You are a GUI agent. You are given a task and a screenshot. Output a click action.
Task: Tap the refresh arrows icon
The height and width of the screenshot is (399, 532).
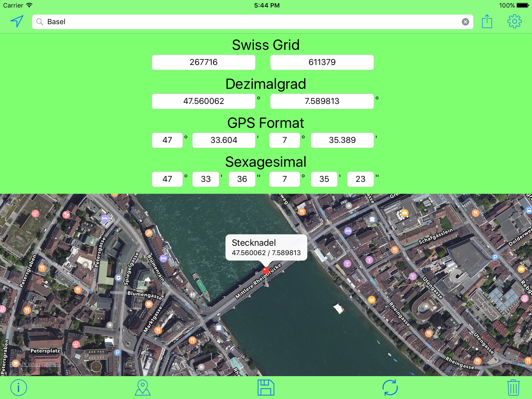pos(390,388)
